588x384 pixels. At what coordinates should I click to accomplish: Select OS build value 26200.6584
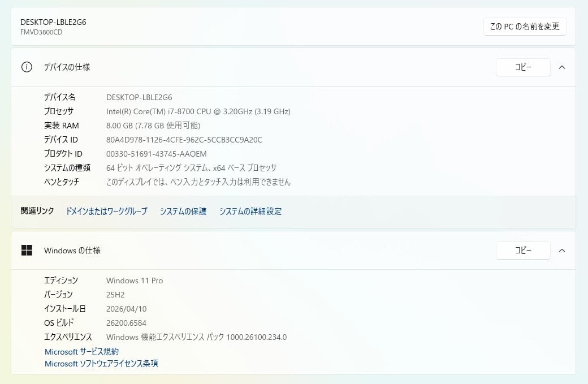pos(126,323)
